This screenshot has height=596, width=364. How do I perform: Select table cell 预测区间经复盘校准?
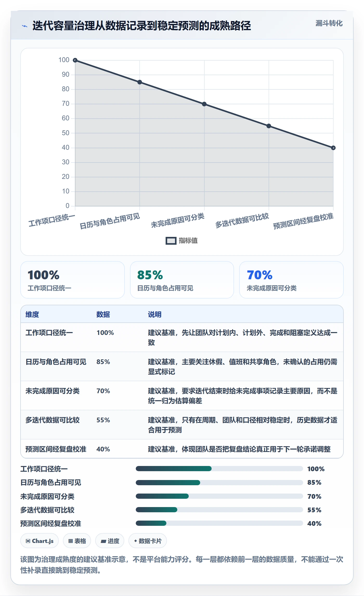tap(56, 449)
